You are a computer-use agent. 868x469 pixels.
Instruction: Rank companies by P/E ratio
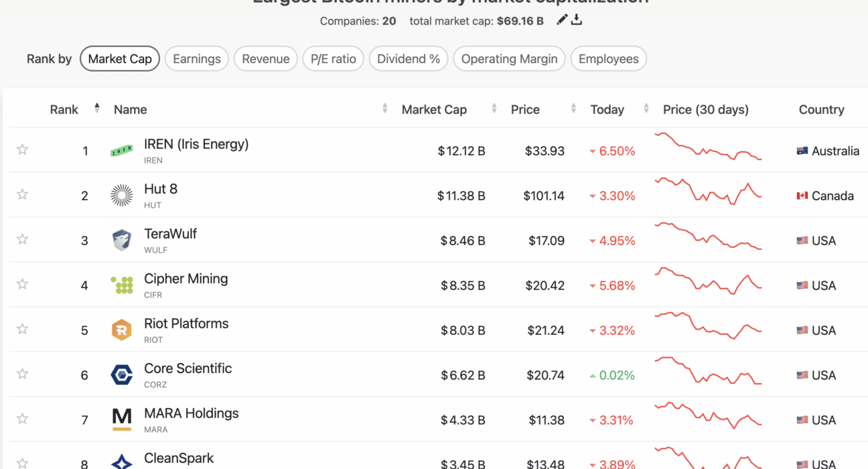(x=334, y=59)
